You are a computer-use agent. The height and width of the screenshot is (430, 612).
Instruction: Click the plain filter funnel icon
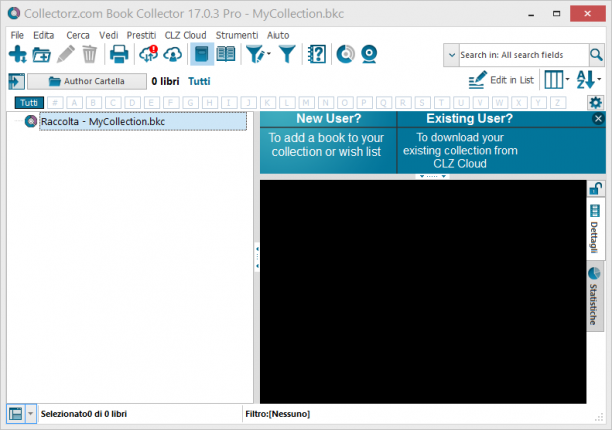click(287, 54)
